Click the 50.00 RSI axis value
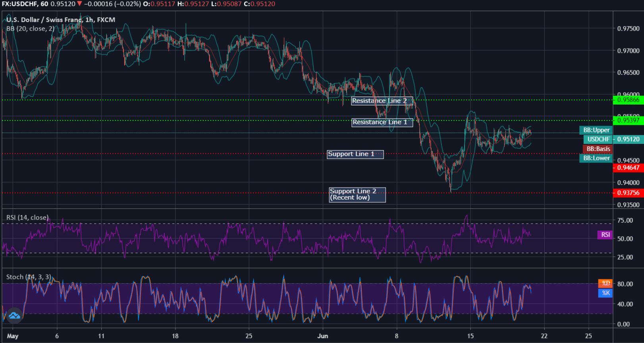The height and width of the screenshot is (343, 644). [625, 239]
